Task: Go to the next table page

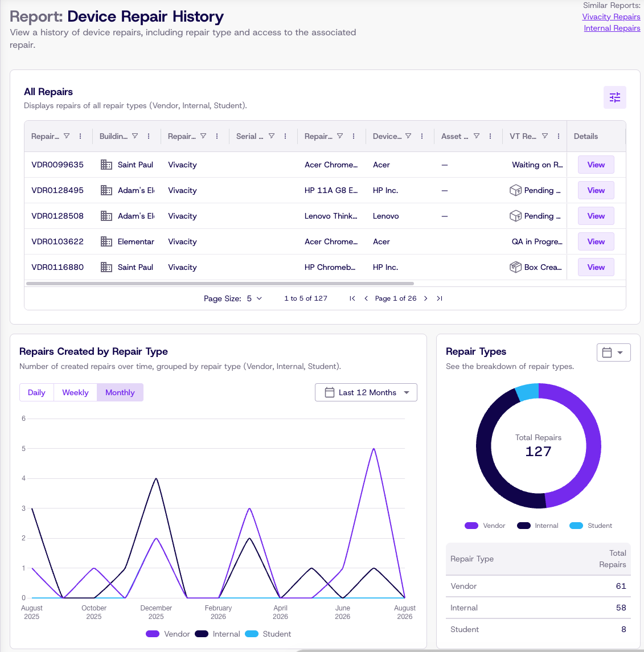Action: pos(425,298)
